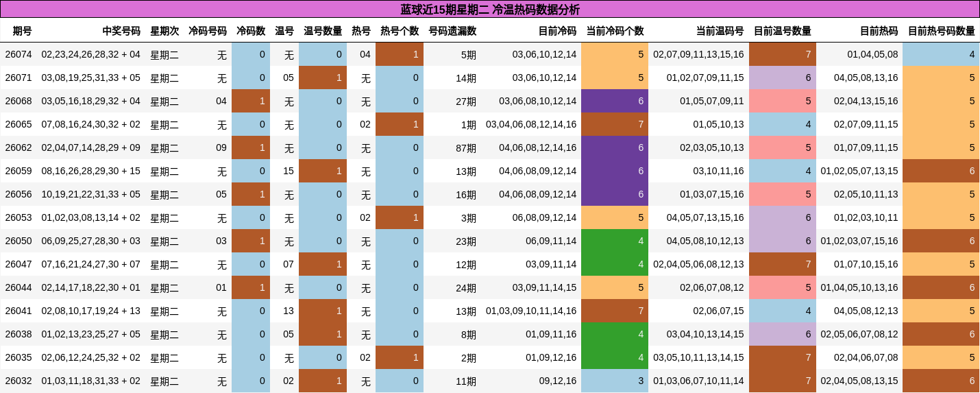Image resolution: width=980 pixels, height=393 pixels.
Task: Click winning numbers 08,16,26,28,29,30 + 15
Action: 91,171
